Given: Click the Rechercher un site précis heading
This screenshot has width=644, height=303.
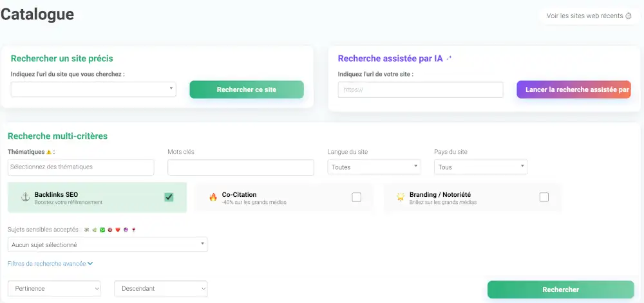Looking at the screenshot, I should 62,59.
